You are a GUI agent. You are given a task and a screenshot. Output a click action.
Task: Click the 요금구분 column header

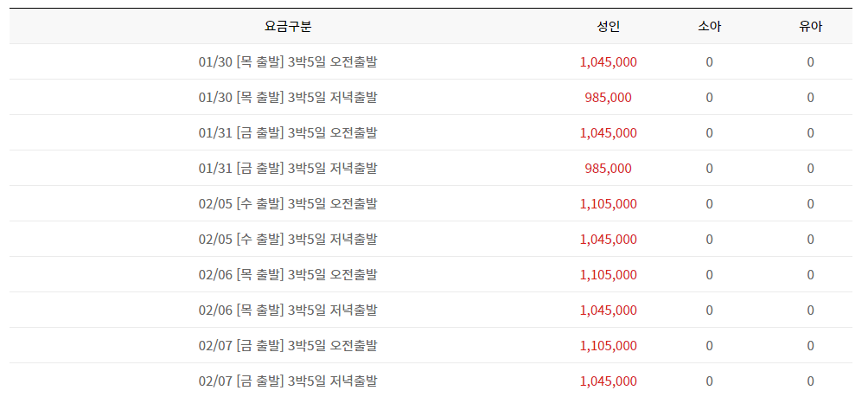coord(288,27)
